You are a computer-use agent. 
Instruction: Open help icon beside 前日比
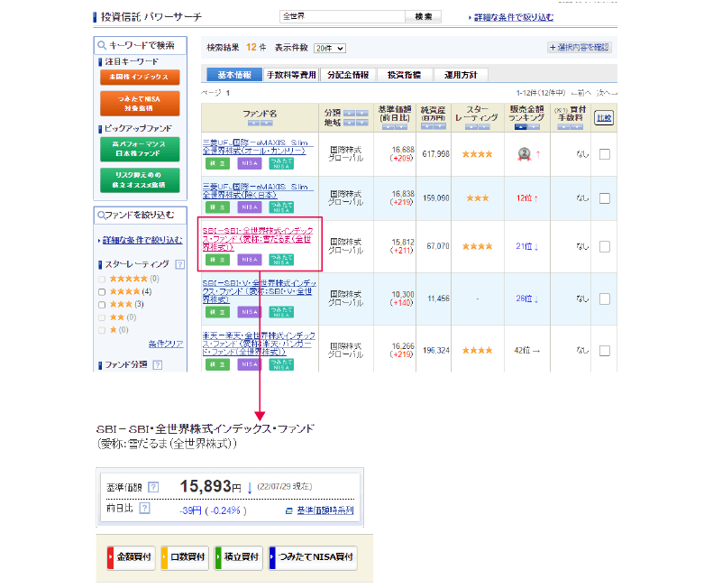pos(144,509)
